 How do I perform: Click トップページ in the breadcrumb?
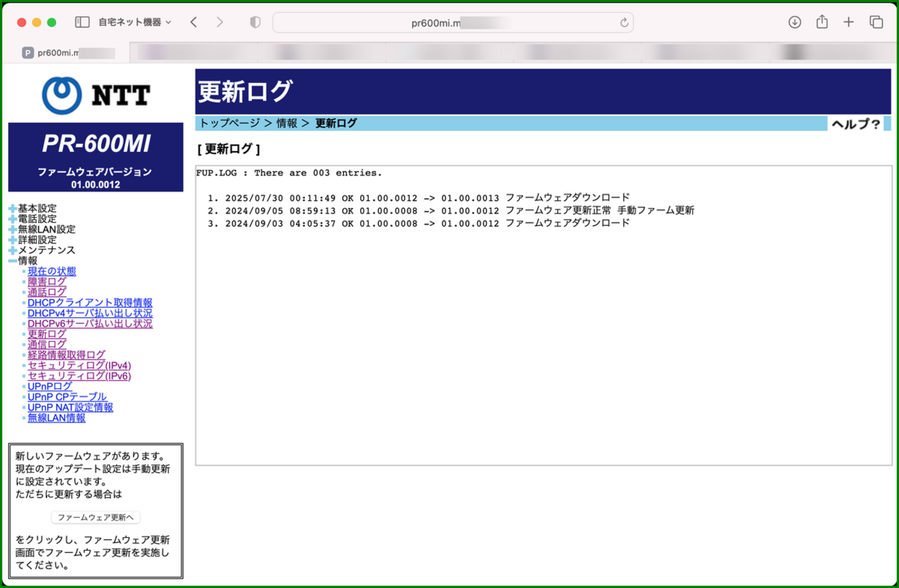coord(230,124)
